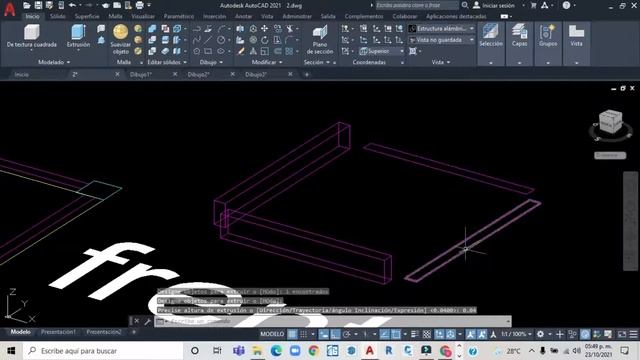The height and width of the screenshot is (360, 640).
Task: Open the Superior UCS dropdown
Action: pos(382,51)
